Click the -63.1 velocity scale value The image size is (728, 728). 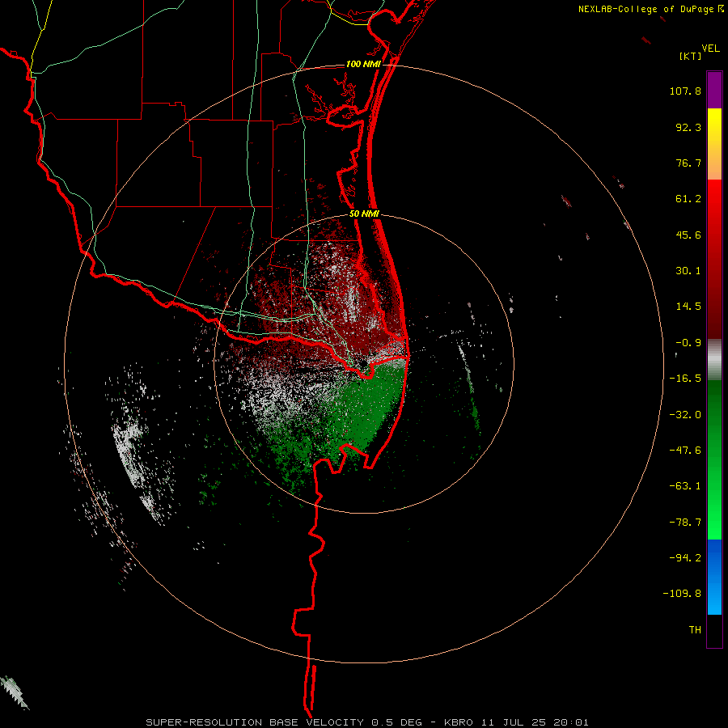685,486
